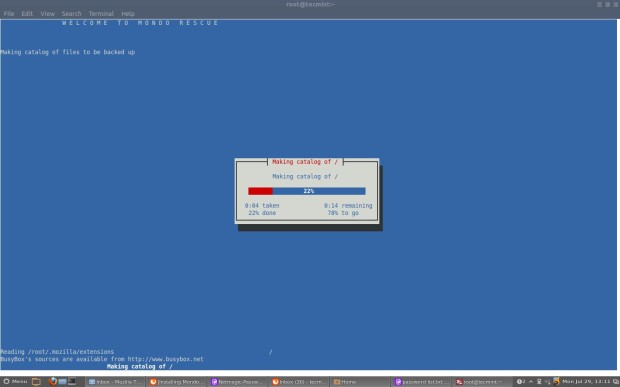
Task: Open the View menu
Action: click(47, 13)
